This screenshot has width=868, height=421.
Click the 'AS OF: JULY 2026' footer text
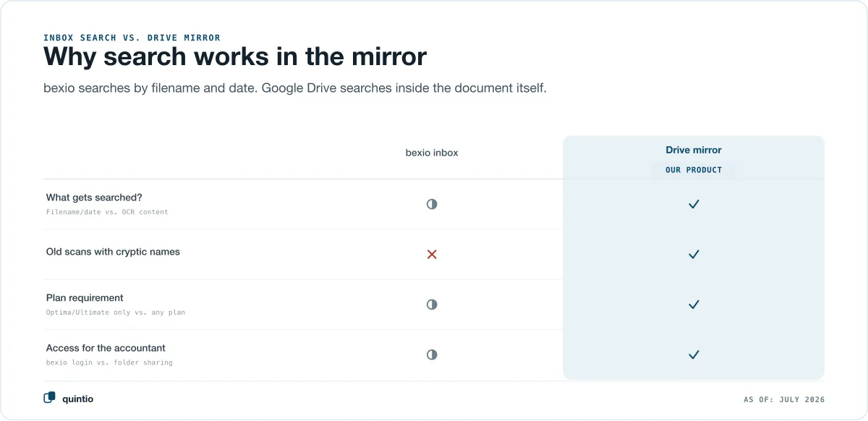tap(784, 399)
